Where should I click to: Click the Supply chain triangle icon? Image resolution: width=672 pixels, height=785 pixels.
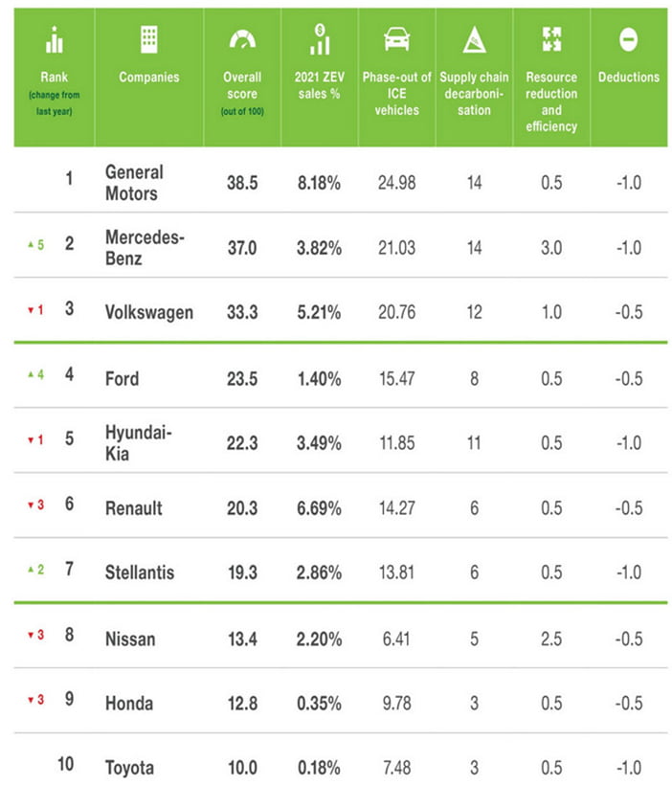pos(474,39)
